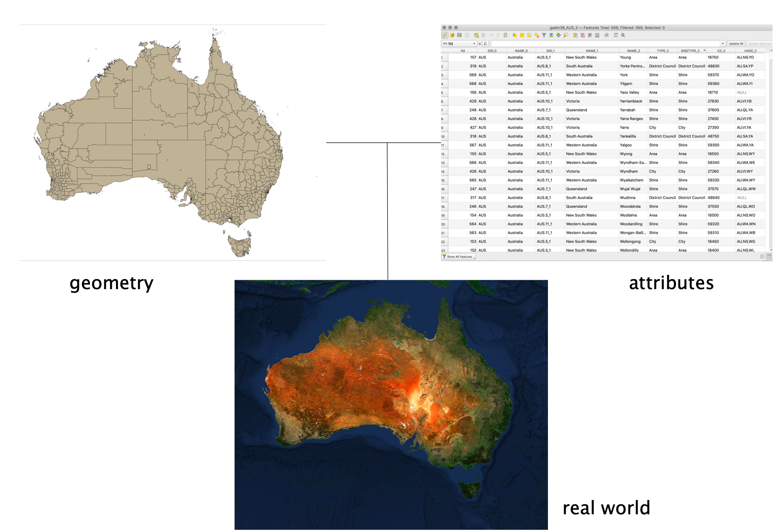Sort by the HASC_2 column header

750,51
